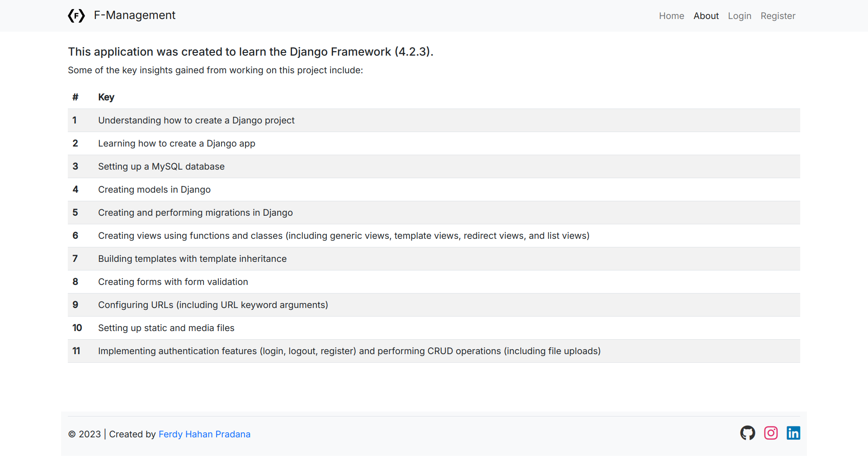Select the migrations in Django row
Viewport: 868px width, 469px height.
(x=195, y=213)
